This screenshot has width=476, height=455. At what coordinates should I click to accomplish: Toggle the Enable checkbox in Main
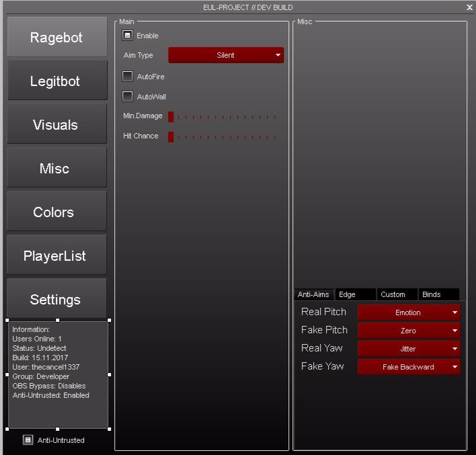(127, 36)
